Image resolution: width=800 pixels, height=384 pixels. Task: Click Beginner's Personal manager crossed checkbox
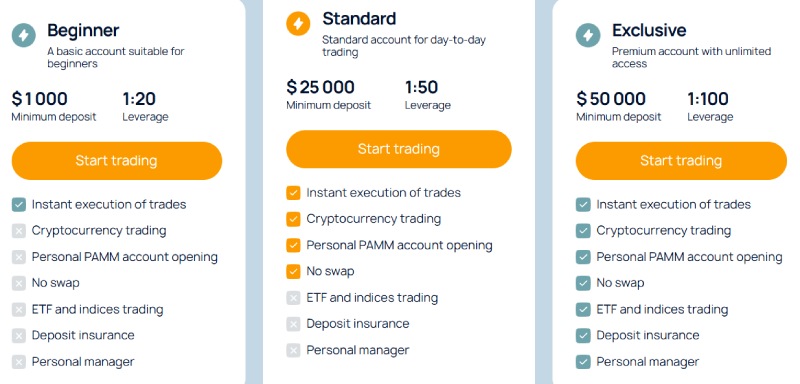click(19, 362)
